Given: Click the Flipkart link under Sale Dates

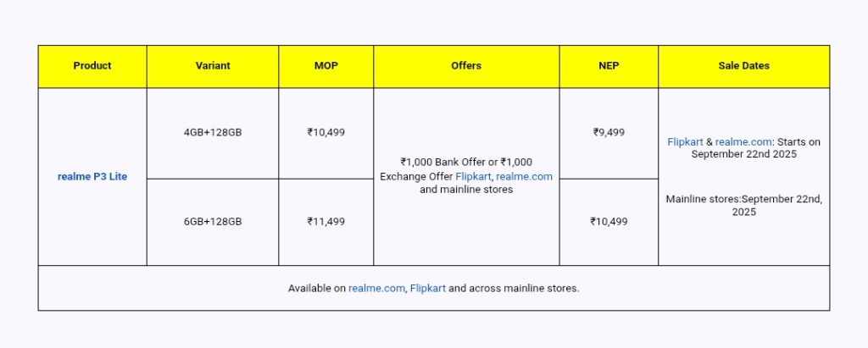Looking at the screenshot, I should tap(687, 141).
